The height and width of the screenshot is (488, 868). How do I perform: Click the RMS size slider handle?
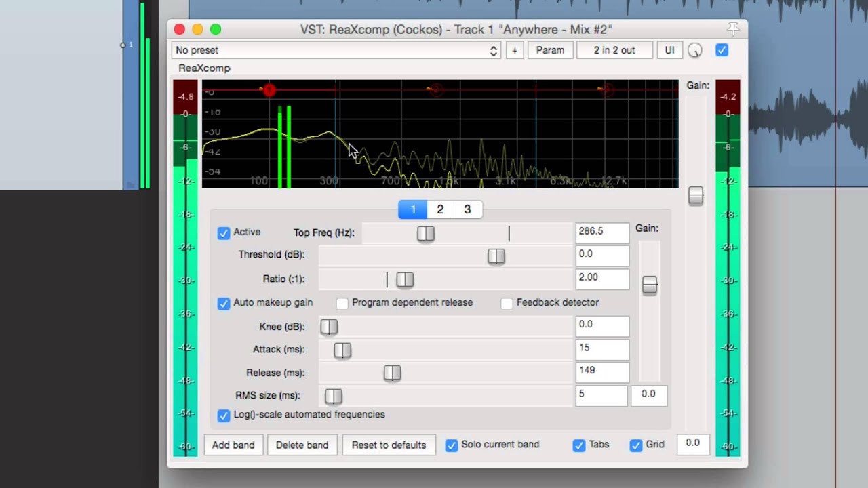(x=334, y=396)
